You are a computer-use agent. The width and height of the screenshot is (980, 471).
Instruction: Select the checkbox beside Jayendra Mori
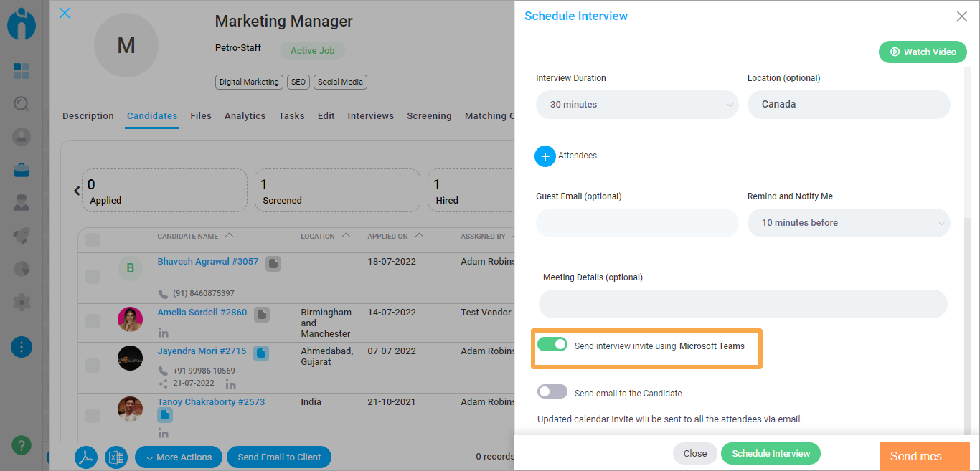[92, 365]
